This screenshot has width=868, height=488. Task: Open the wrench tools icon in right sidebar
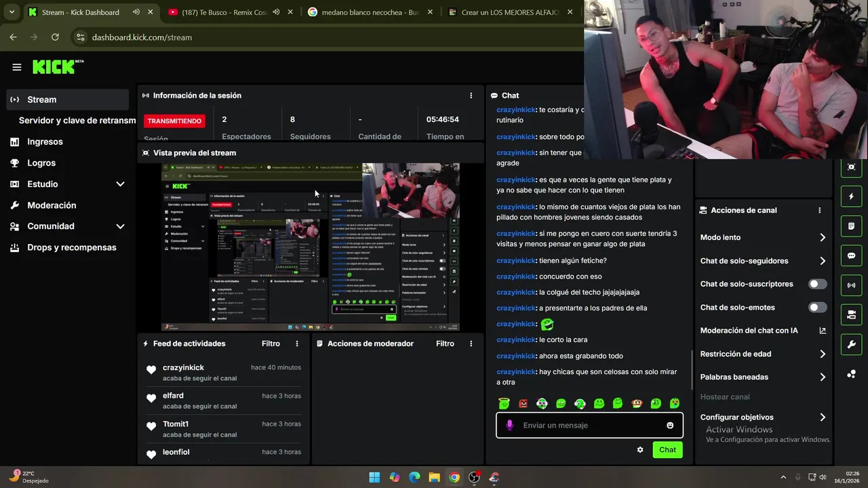tap(852, 344)
